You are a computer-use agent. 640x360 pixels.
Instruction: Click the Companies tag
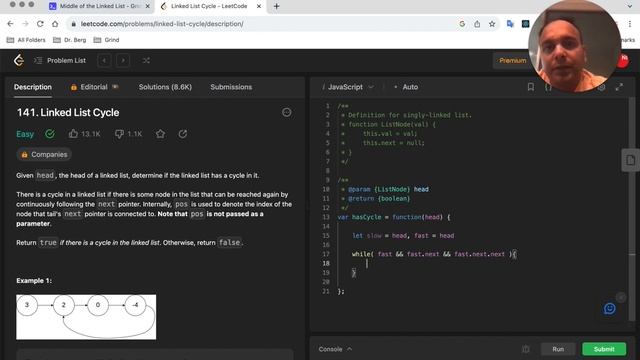click(x=44, y=155)
